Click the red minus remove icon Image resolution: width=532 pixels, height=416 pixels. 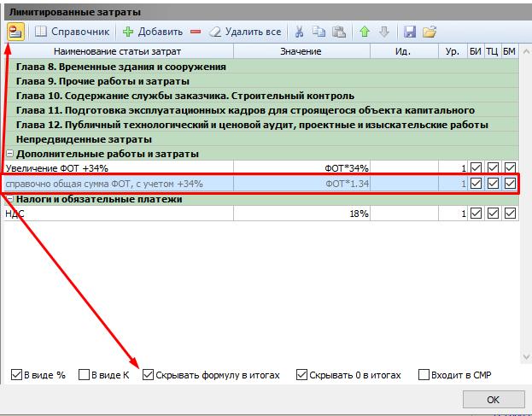(196, 32)
